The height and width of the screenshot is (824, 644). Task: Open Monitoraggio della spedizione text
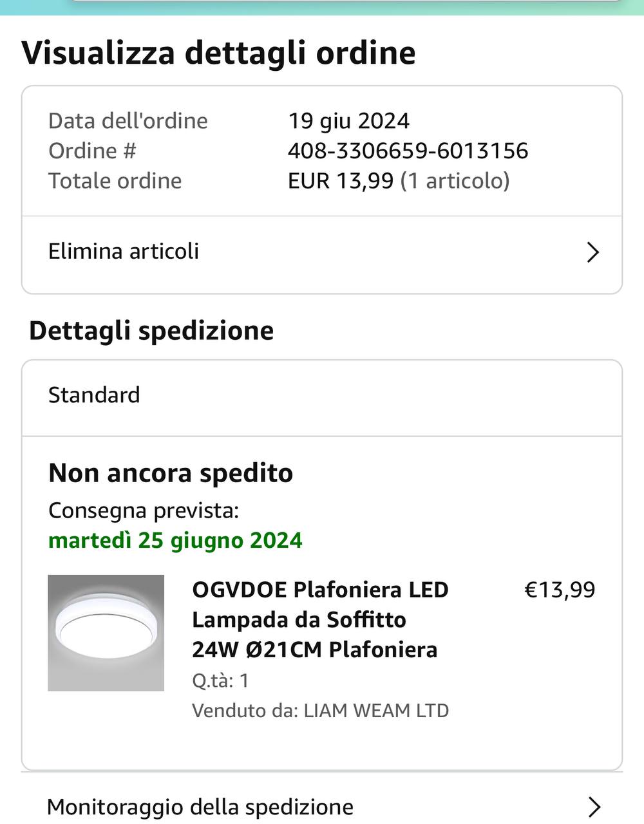(x=200, y=807)
